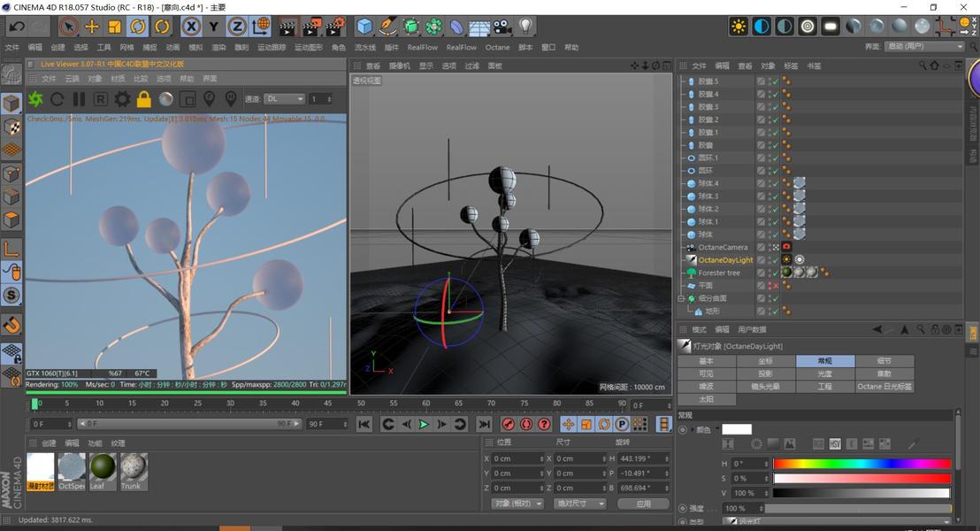Click the rainbow Hue slider

[x=861, y=464]
